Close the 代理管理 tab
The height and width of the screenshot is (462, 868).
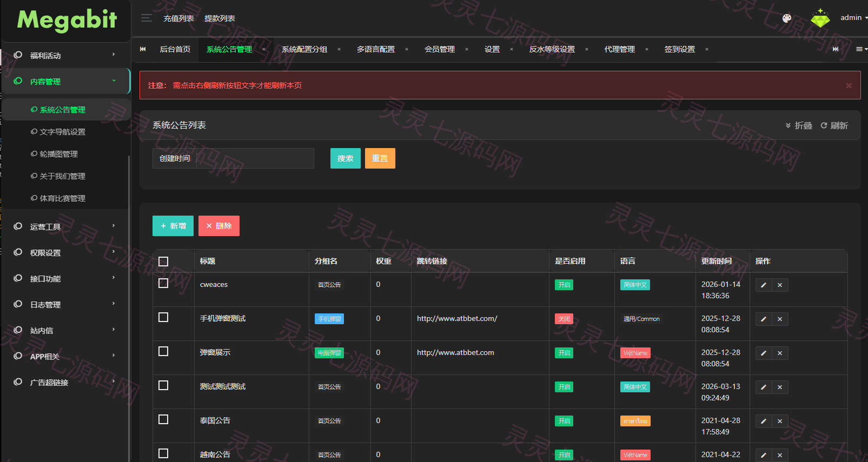click(647, 49)
